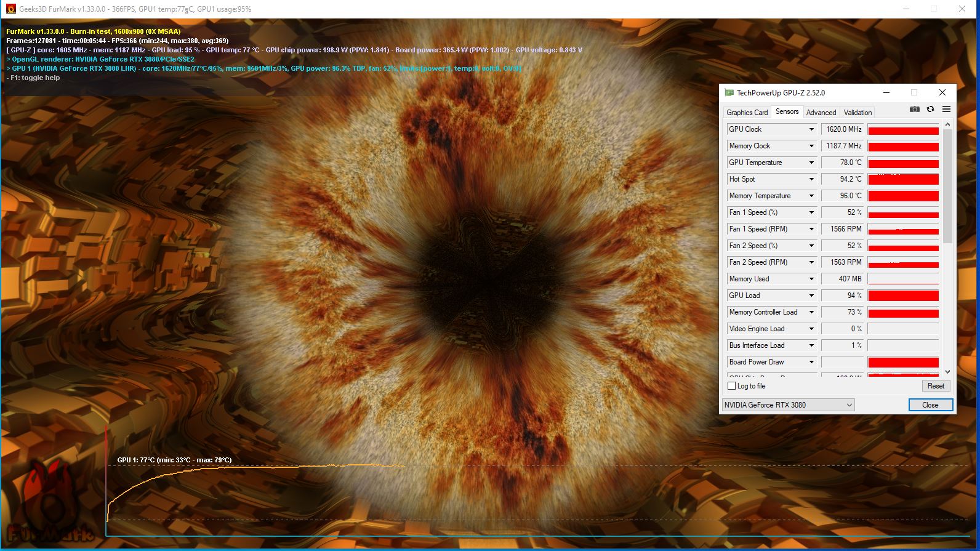Viewport: 980px width, 551px height.
Task: Close the GPU-Z window with X
Action: click(942, 93)
